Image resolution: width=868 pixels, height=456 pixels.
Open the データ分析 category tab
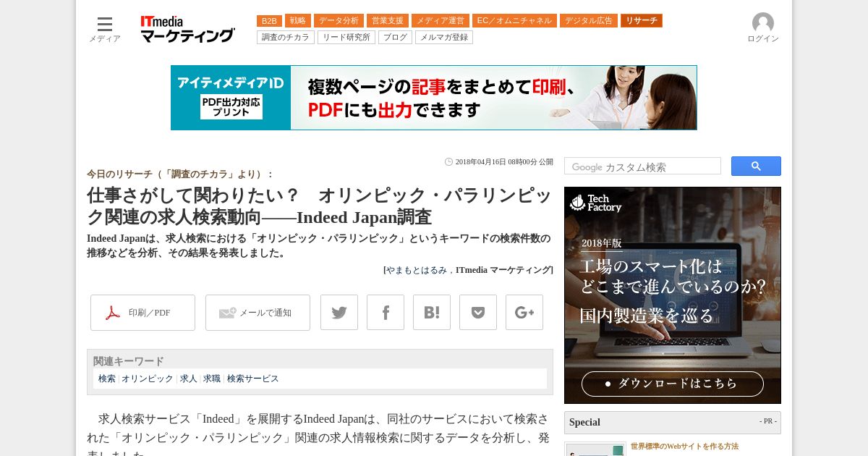(x=339, y=21)
